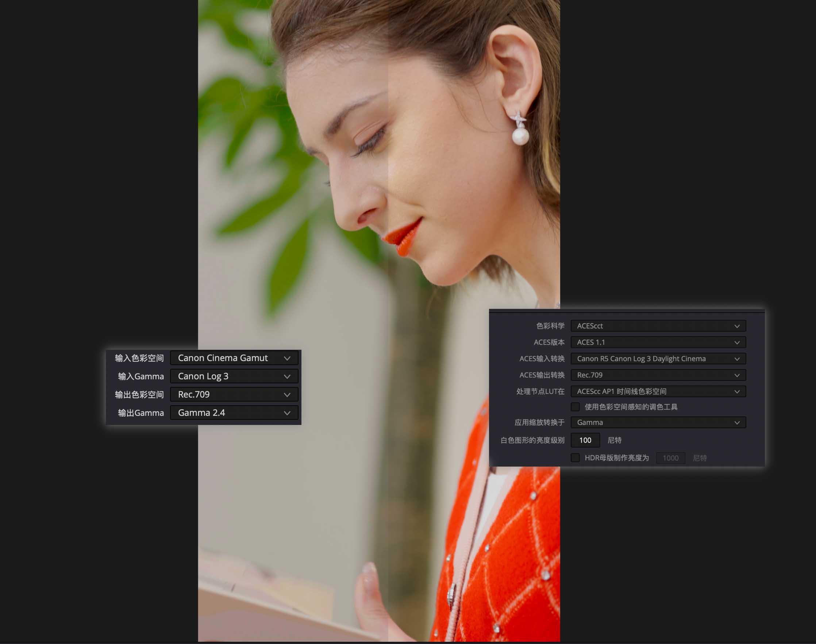Screen dimensions: 816x644
Task: Open the 应用缩放转换于 Gamma dropdown
Action: coord(658,422)
